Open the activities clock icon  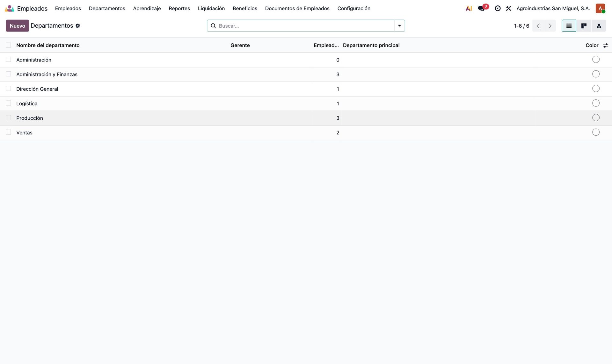(498, 8)
